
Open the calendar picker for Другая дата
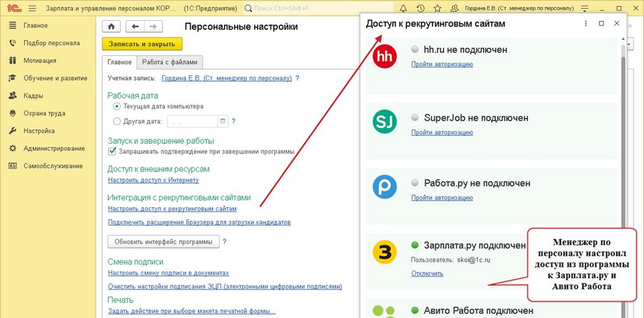(223, 121)
